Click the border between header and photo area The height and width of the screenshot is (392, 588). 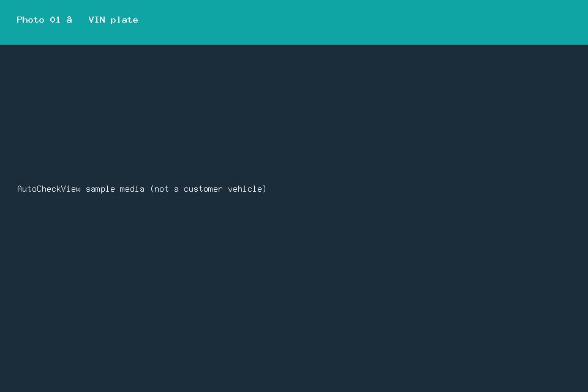point(294,45)
